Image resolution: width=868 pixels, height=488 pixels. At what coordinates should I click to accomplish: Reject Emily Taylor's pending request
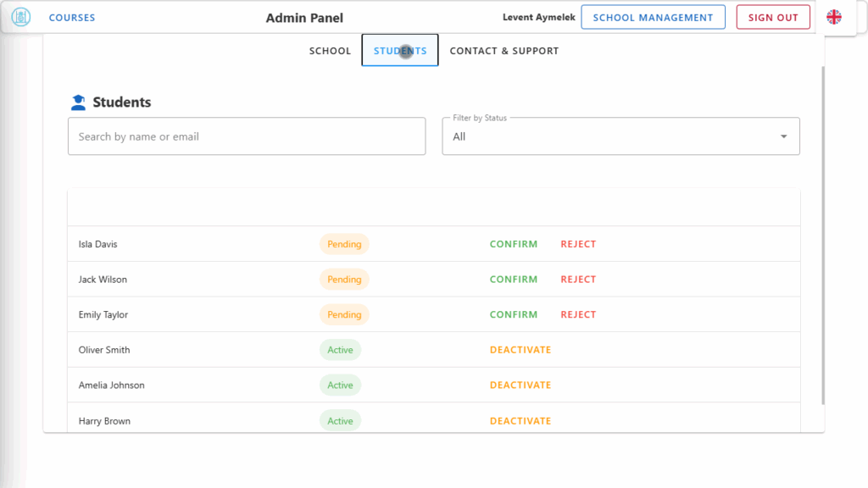coord(578,314)
